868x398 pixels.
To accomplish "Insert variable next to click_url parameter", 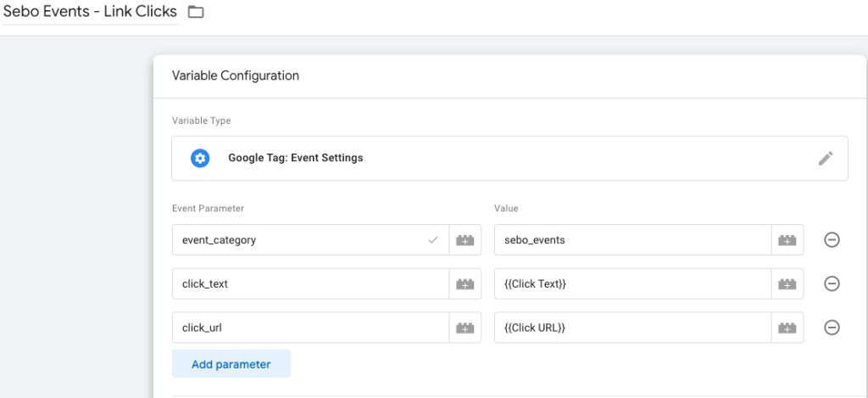I will click(x=465, y=328).
